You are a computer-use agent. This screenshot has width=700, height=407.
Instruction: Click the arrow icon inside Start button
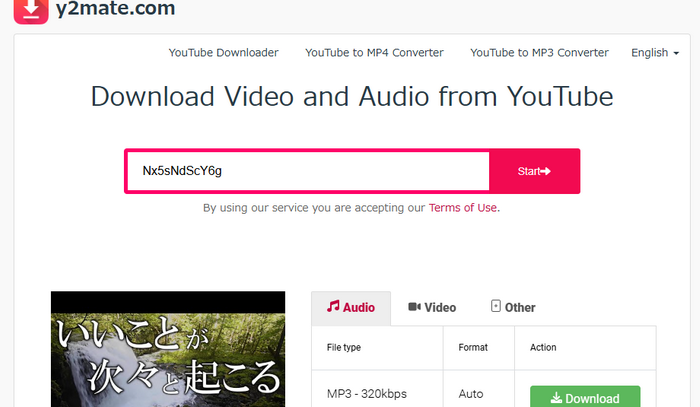pos(545,172)
